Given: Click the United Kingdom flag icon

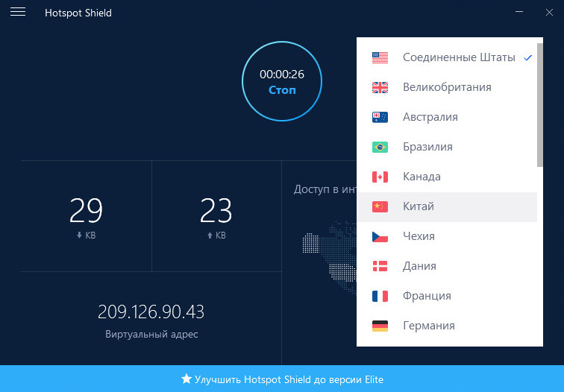Looking at the screenshot, I should tap(380, 87).
